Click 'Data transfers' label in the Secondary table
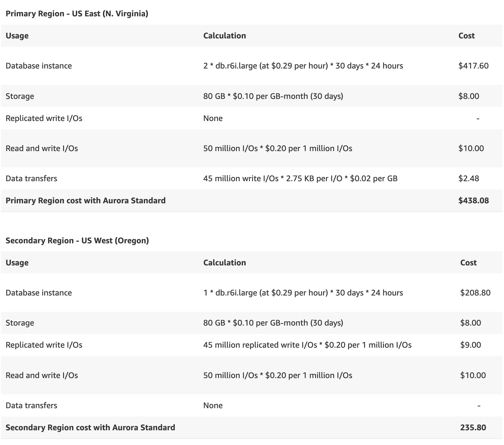This screenshot has width=504, height=445. pyautogui.click(x=31, y=405)
